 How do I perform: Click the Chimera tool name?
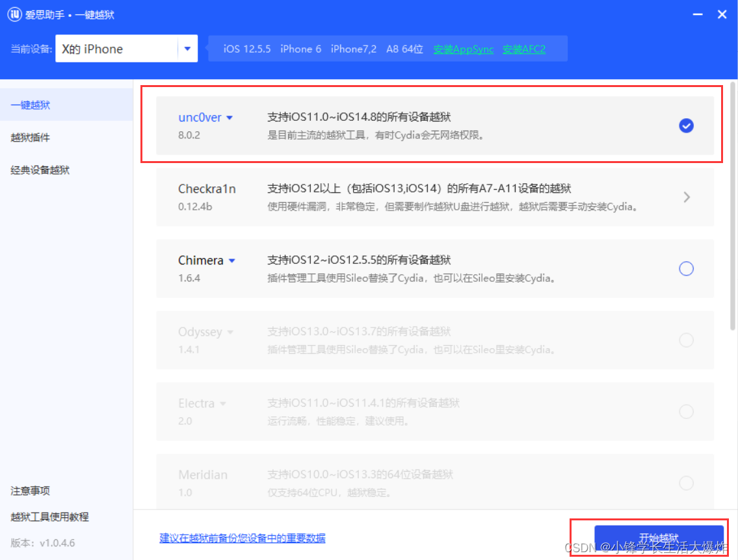[x=200, y=261]
